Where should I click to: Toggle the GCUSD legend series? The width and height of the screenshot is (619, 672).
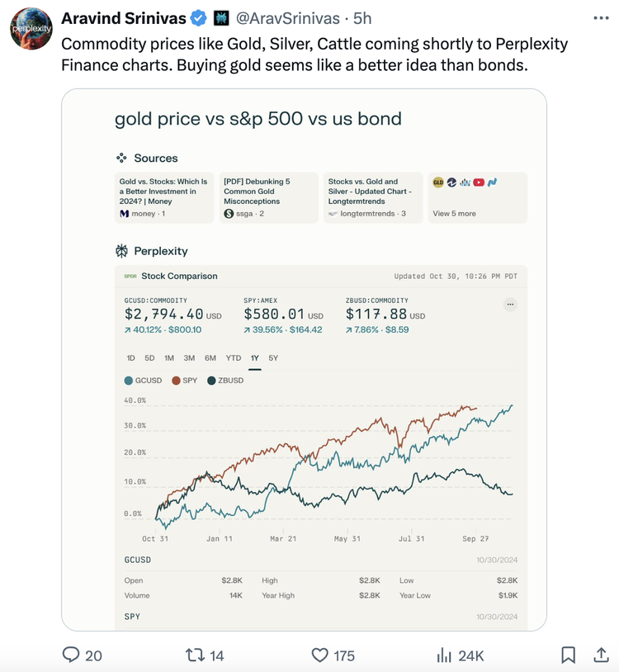click(143, 380)
